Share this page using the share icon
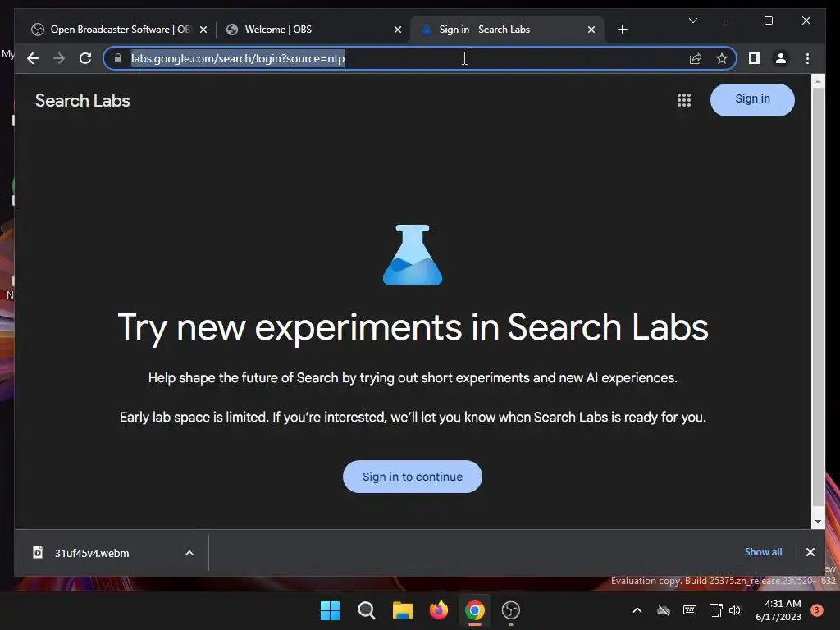The image size is (840, 630). click(x=696, y=58)
